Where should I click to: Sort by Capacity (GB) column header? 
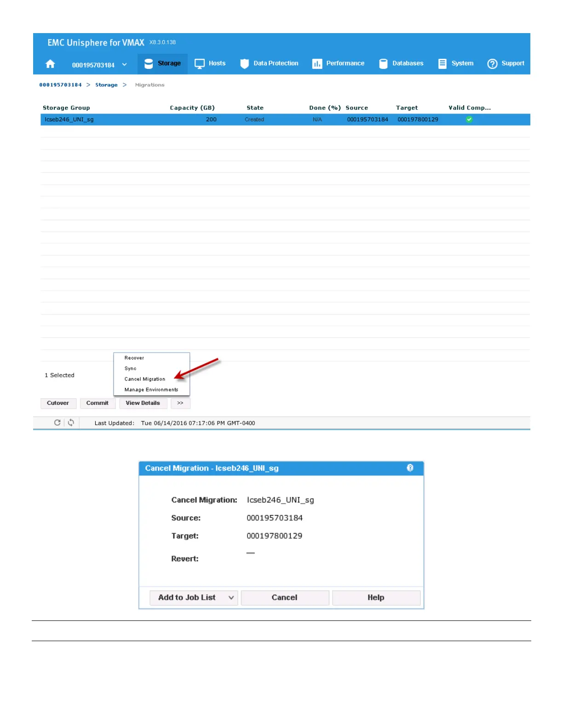click(x=192, y=108)
